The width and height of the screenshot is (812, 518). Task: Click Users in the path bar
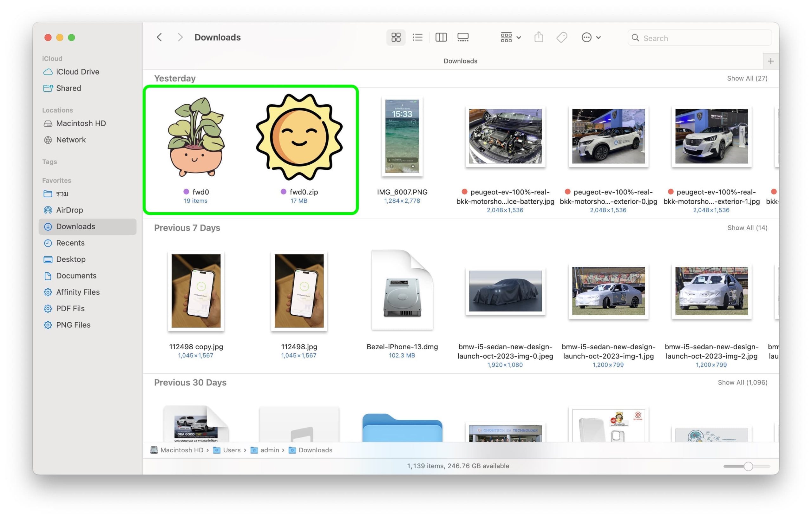point(231,450)
